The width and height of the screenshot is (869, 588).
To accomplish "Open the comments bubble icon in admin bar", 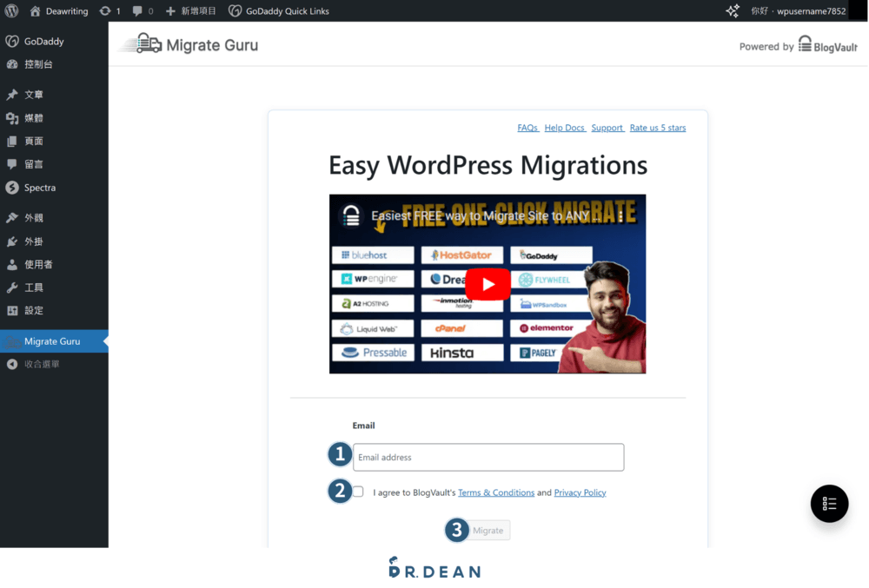I will 137,10.
